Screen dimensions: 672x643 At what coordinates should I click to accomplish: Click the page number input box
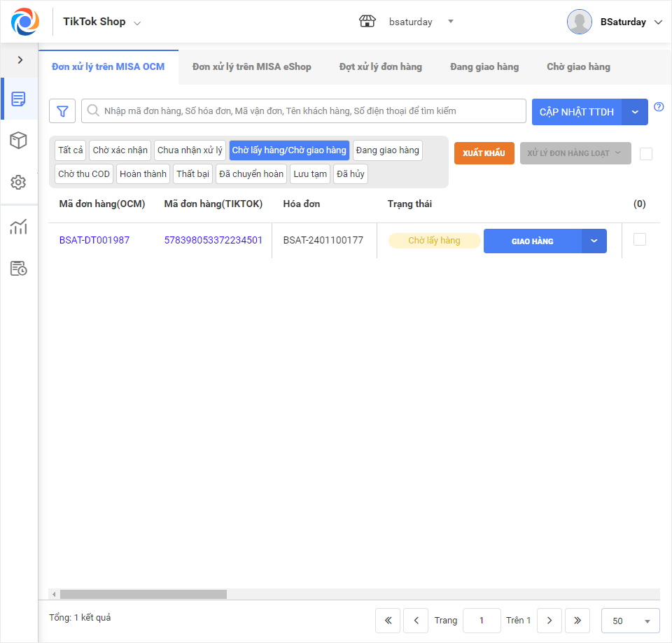(482, 621)
